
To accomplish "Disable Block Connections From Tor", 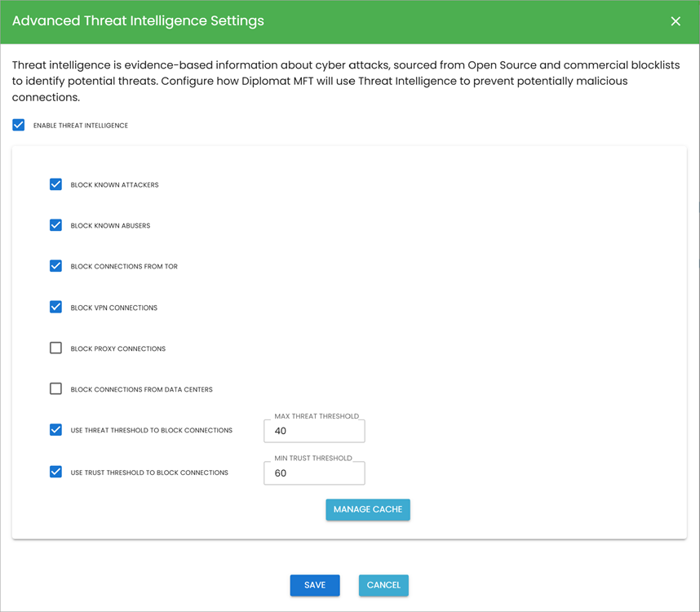I will 55,266.
